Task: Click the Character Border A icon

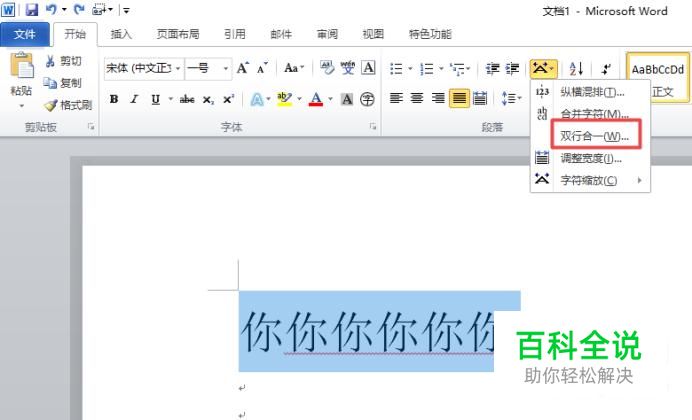Action: [x=368, y=68]
